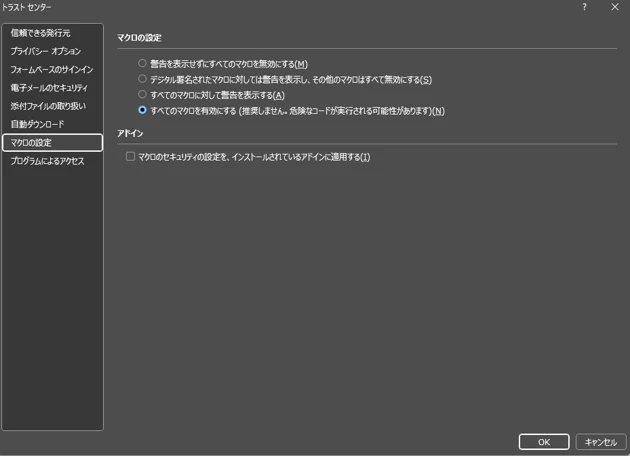Close the トラスト センター dialog
The height and width of the screenshot is (456, 630).
(615, 7)
